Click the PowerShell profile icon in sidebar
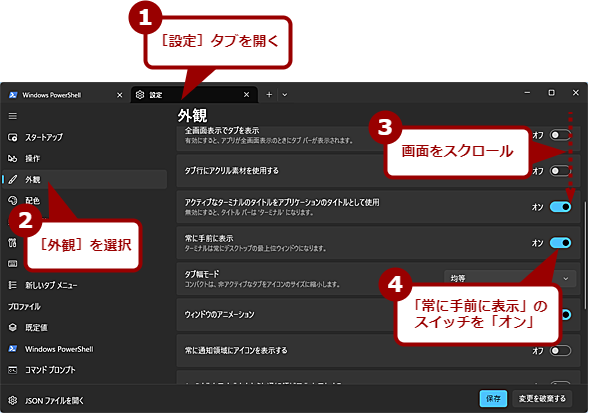 tap(13, 349)
